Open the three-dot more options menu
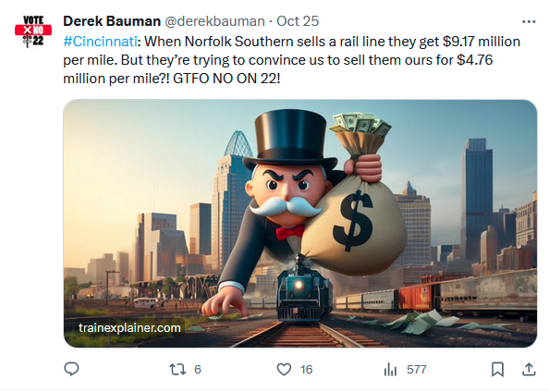Image resolution: width=549 pixels, height=392 pixels. [x=529, y=21]
